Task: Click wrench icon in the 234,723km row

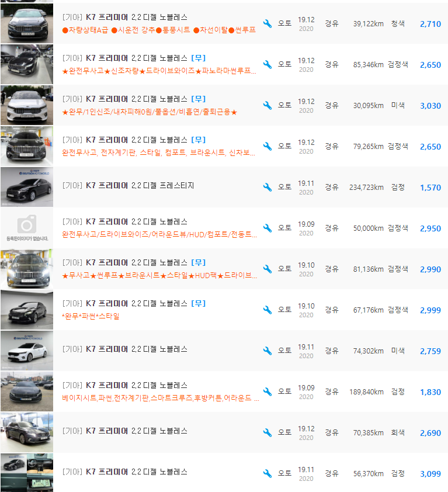Action: (268, 188)
